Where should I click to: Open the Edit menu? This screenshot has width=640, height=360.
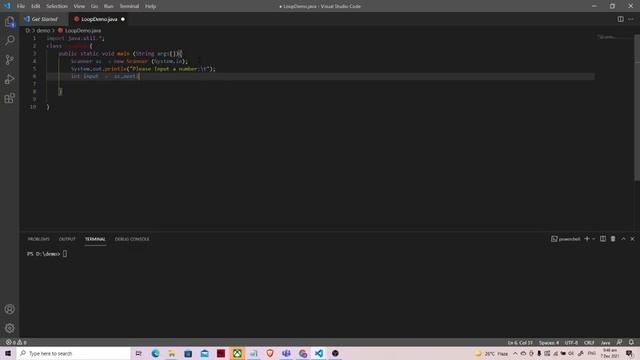(36, 6)
